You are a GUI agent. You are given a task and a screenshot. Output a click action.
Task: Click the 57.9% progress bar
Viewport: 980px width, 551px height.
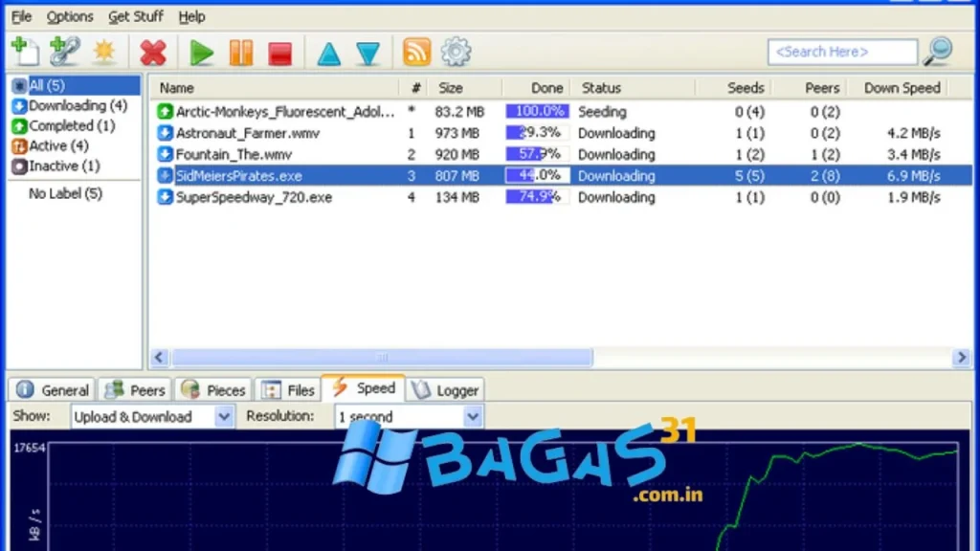538,154
